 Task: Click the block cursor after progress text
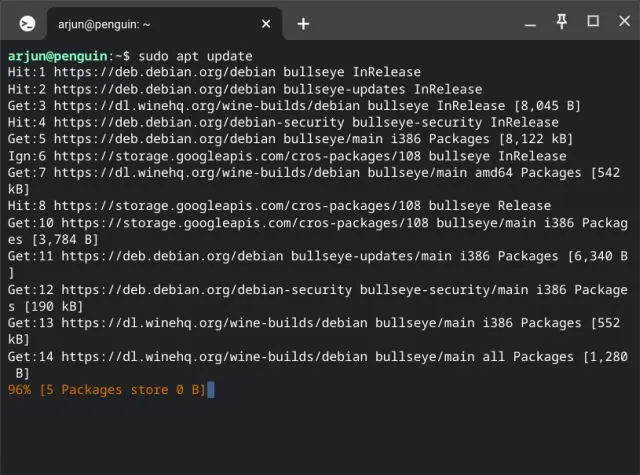coord(210,389)
